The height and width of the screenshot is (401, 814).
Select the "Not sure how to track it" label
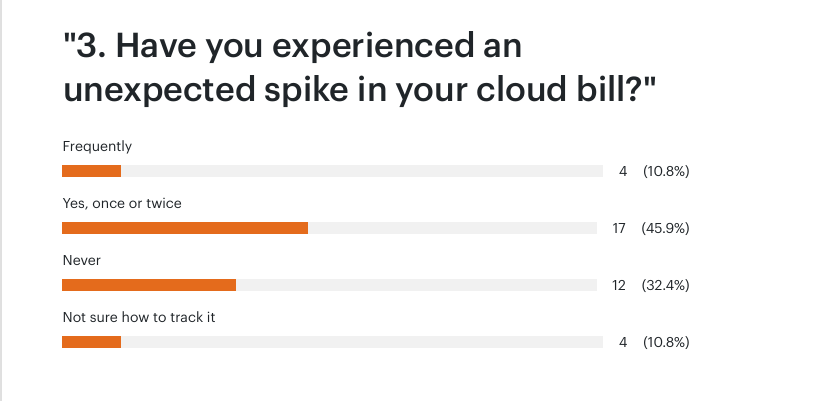(139, 317)
